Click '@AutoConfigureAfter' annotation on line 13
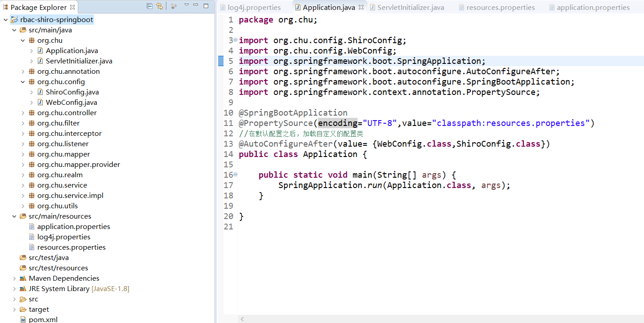Screen dimensions: 644x323 point(286,144)
